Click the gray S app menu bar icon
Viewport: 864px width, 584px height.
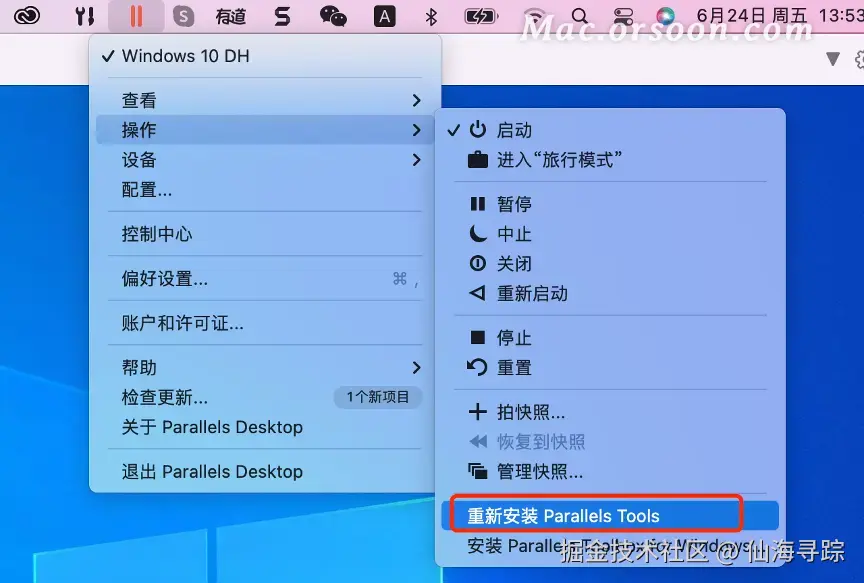point(183,17)
